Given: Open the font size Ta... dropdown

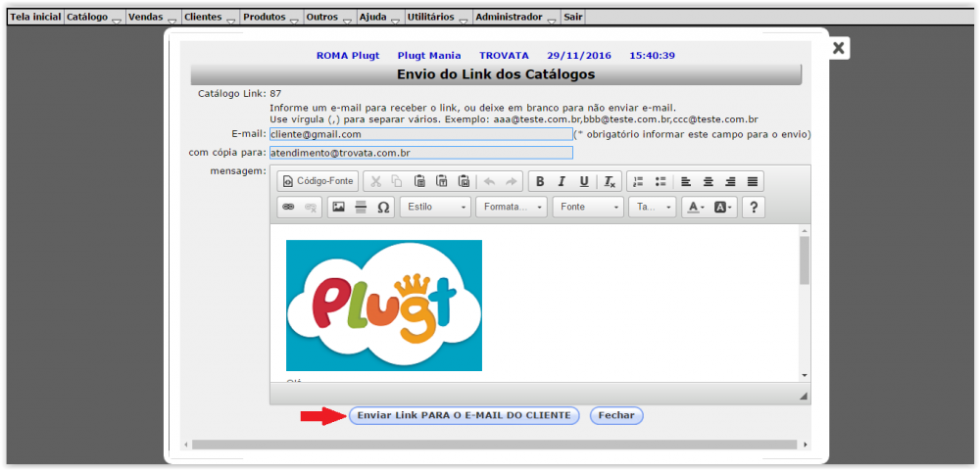Looking at the screenshot, I should click(653, 208).
